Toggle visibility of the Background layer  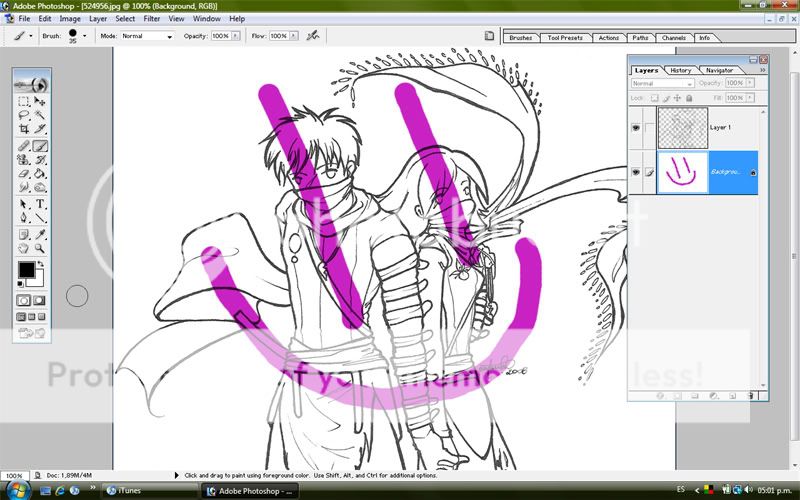pos(637,172)
